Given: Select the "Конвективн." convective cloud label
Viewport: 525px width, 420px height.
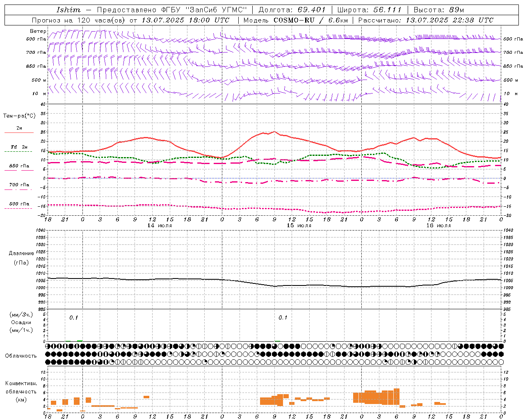Looking at the screenshot, I should point(21,383).
